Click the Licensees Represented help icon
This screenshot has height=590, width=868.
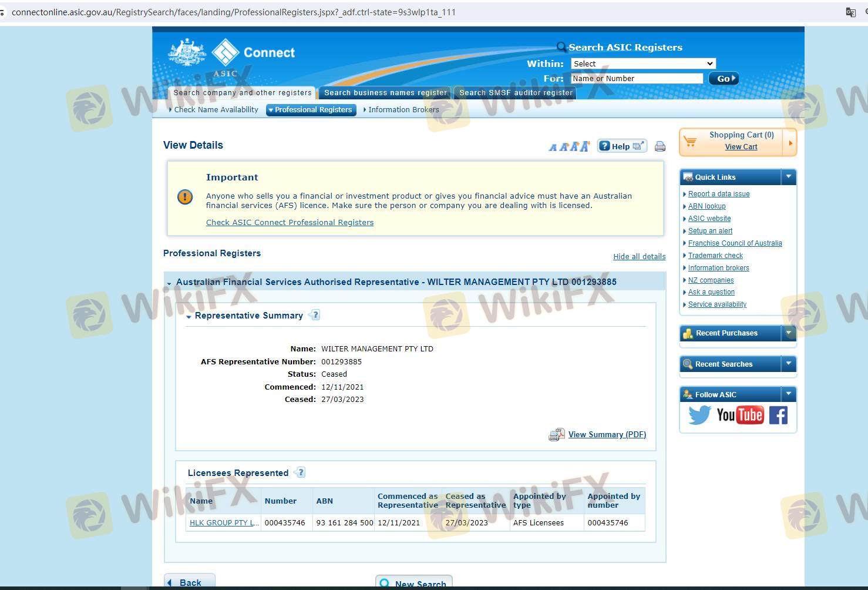click(300, 472)
